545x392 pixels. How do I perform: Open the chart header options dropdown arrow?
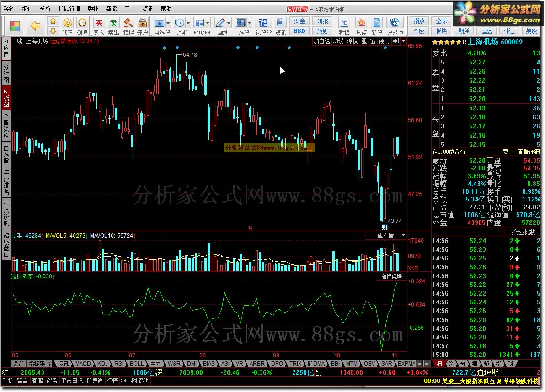click(404, 41)
